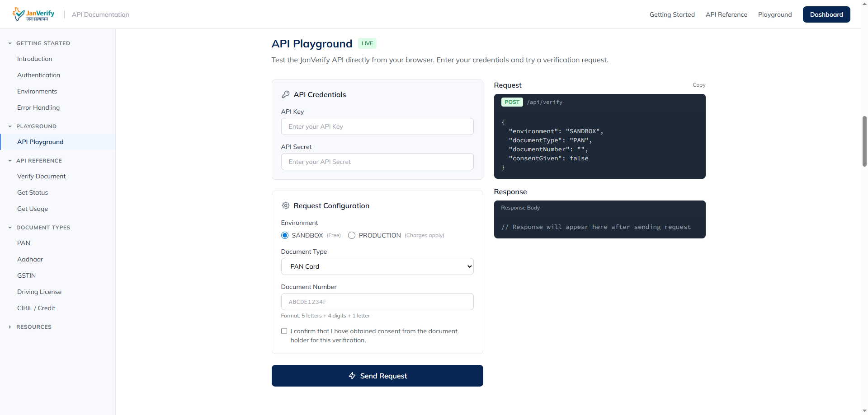
Task: Expand the Resources sidebar section
Action: point(10,327)
